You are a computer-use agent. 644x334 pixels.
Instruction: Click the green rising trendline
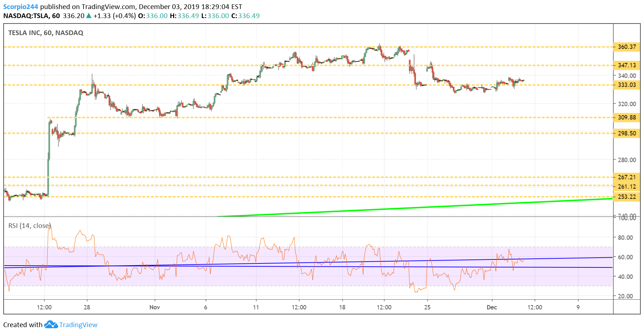click(x=416, y=207)
